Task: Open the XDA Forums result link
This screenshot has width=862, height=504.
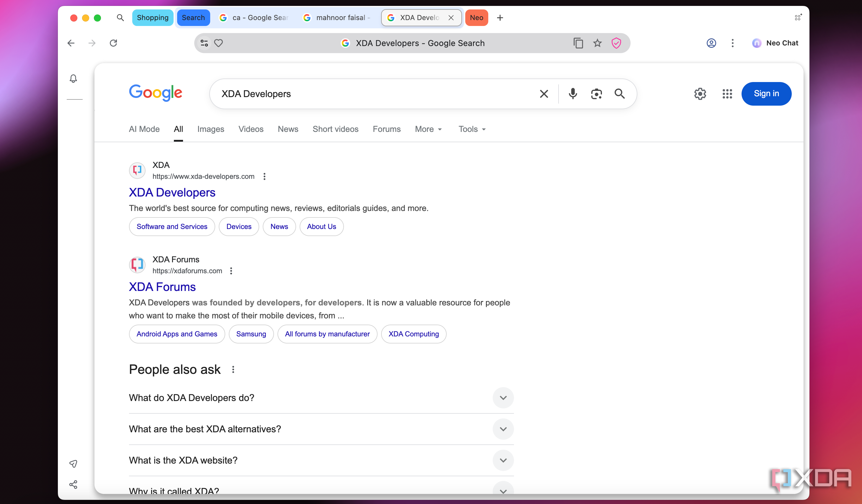Action: click(162, 287)
